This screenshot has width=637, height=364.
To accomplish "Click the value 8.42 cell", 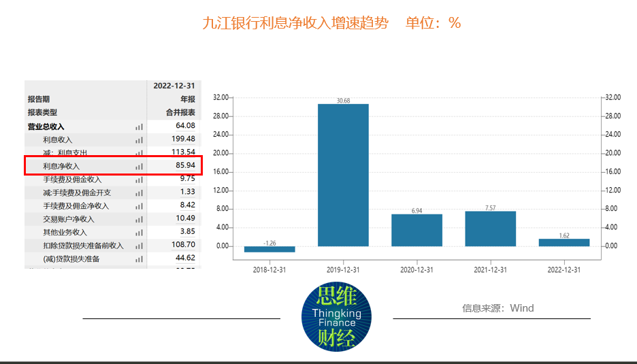I will tap(188, 205).
